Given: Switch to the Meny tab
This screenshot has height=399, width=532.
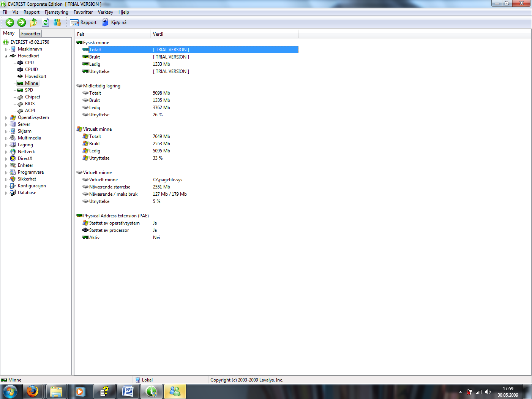Looking at the screenshot, I should [x=9, y=33].
